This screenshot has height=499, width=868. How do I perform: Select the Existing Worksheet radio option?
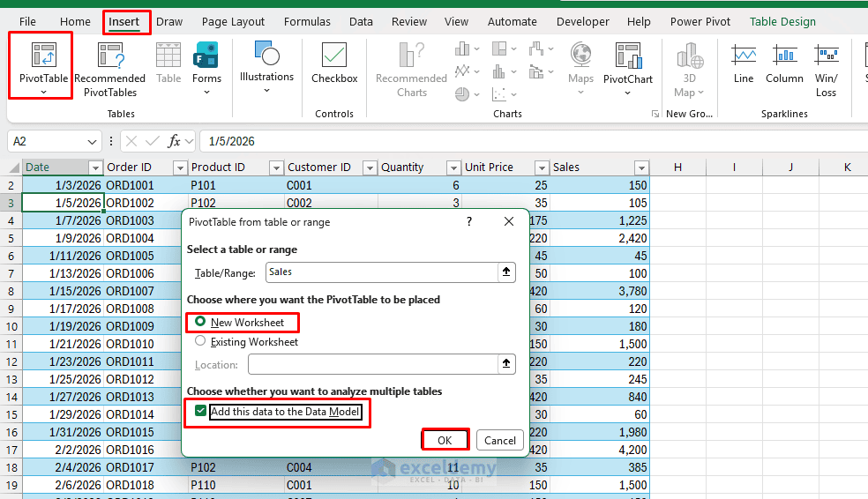pyautogui.click(x=200, y=341)
